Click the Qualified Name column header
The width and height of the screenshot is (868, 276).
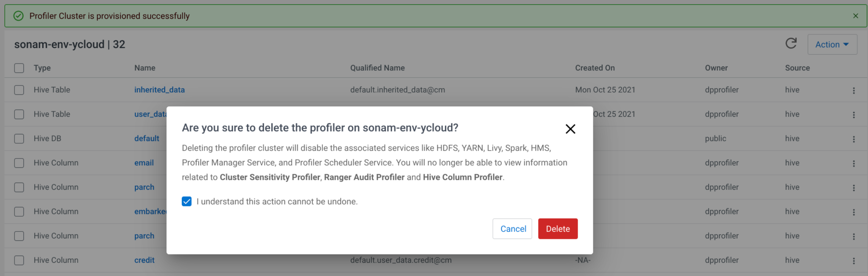click(x=377, y=68)
